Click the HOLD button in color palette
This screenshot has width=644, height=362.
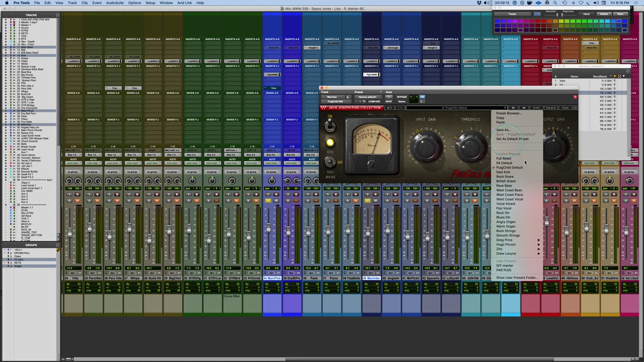click(x=587, y=14)
